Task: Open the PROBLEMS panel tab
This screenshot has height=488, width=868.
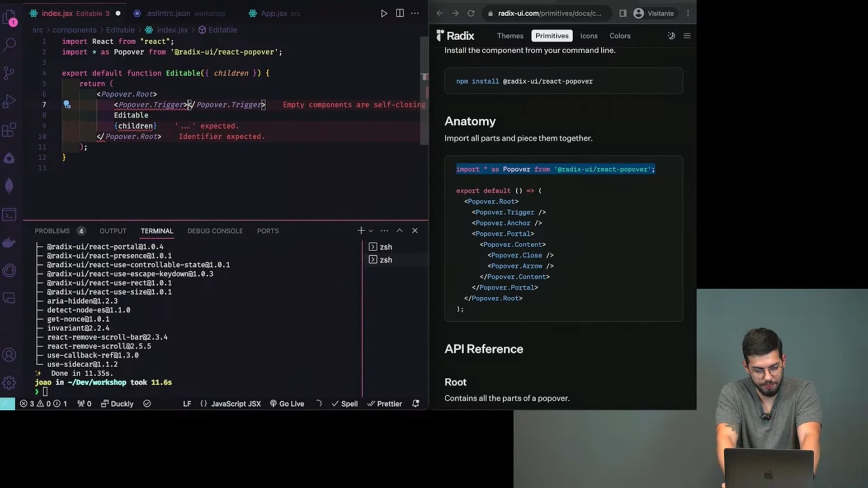Action: [x=60, y=231]
